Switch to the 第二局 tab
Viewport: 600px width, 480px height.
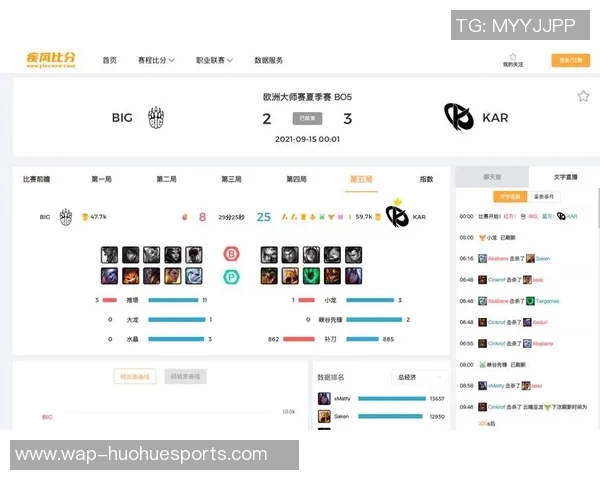[166, 179]
